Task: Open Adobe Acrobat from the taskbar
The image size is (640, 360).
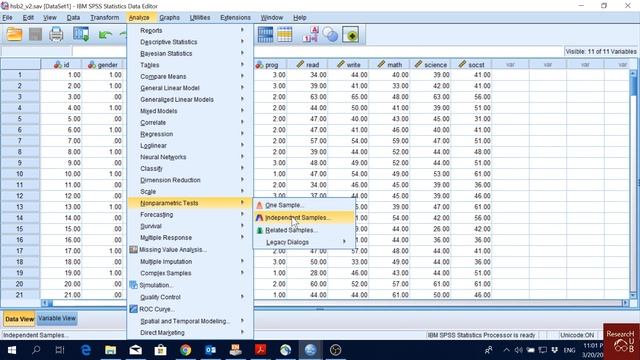Action: point(260,350)
